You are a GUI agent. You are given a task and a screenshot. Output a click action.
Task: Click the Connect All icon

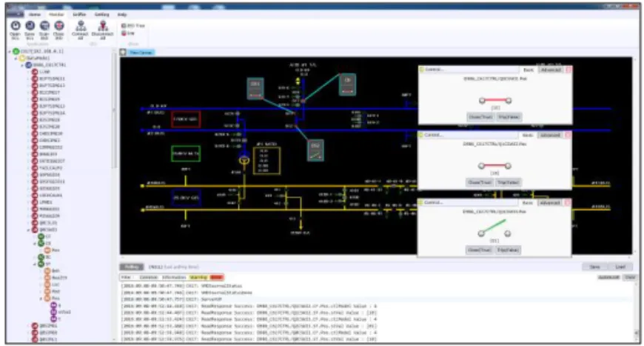(81, 26)
